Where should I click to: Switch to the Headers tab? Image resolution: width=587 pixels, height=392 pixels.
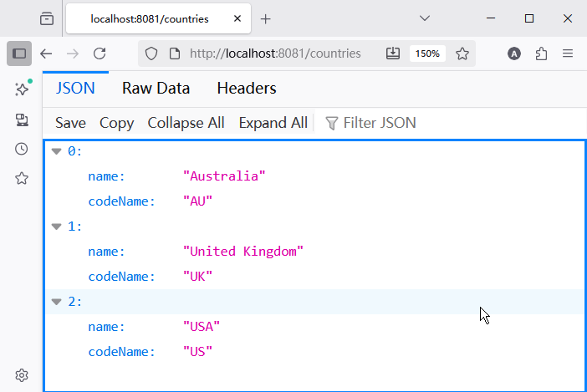pyautogui.click(x=247, y=89)
